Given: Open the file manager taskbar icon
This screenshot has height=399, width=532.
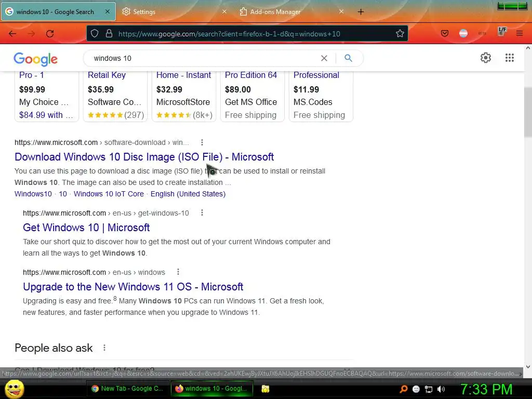Looking at the screenshot, I should click(x=265, y=389).
